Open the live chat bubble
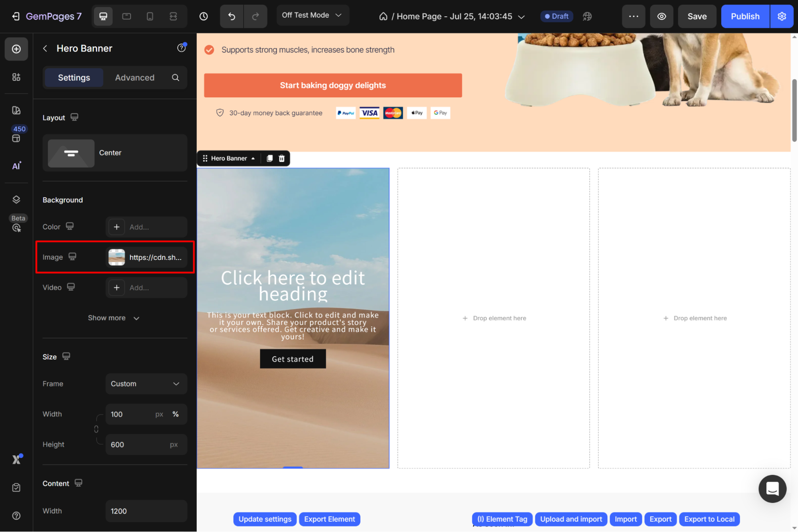Viewport: 798px width, 532px height. click(x=772, y=489)
